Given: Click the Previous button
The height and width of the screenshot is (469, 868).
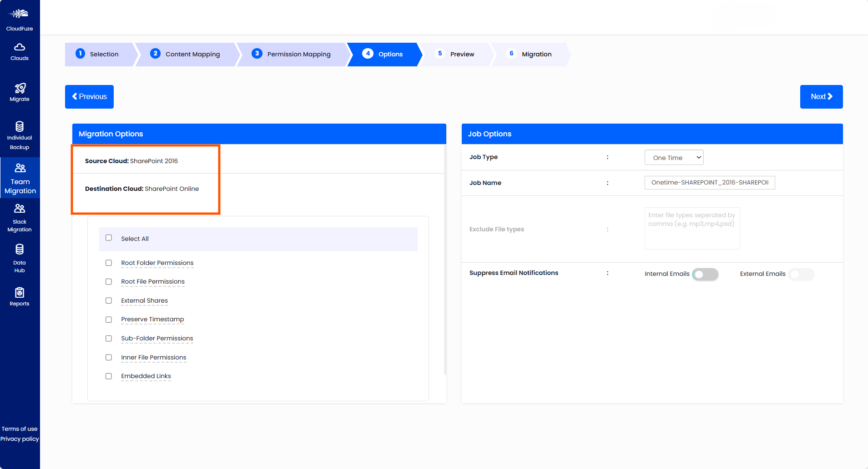Looking at the screenshot, I should (89, 97).
